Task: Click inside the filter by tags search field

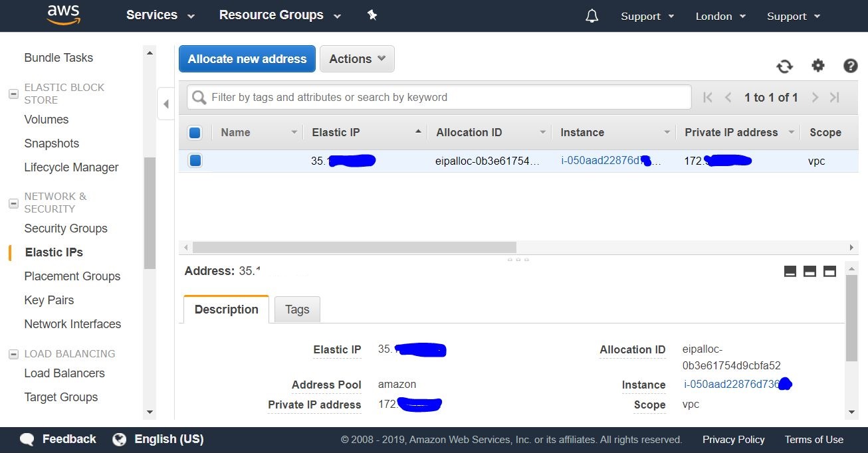Action: coord(439,97)
